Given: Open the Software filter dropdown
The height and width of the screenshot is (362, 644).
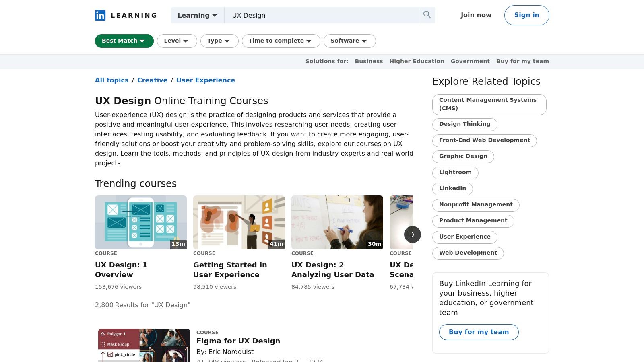Looking at the screenshot, I should pos(349,41).
